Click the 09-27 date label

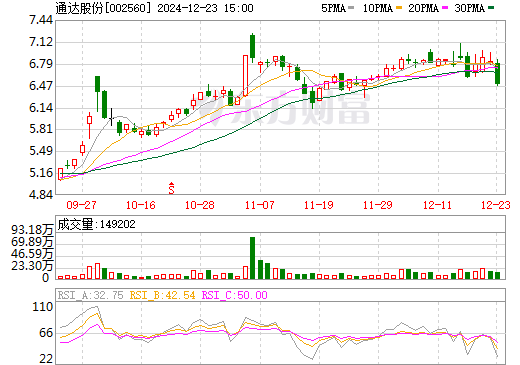(x=81, y=205)
